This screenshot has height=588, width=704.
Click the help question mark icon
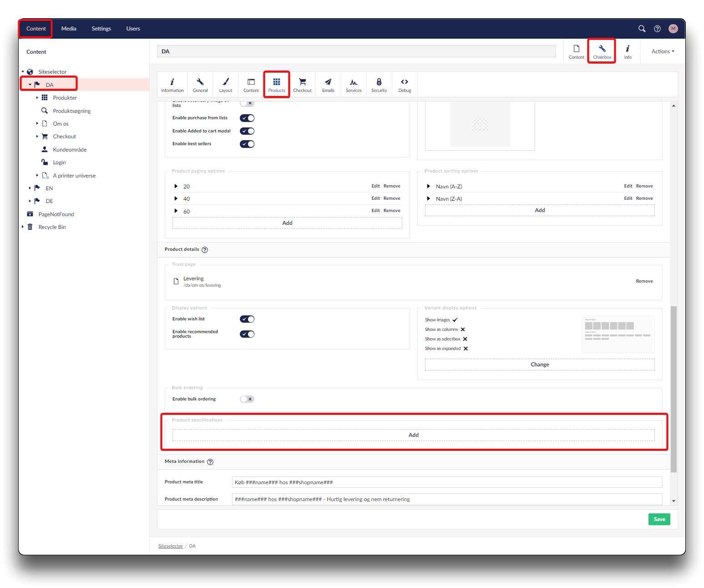tap(657, 29)
